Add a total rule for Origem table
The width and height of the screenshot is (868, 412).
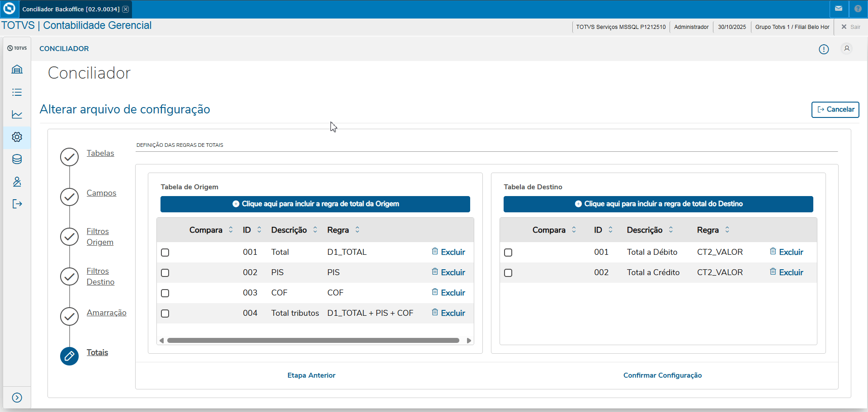pos(315,204)
